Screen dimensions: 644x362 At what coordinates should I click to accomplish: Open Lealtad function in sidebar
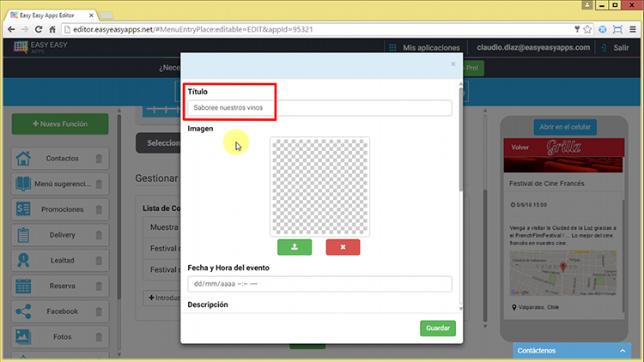(62, 261)
